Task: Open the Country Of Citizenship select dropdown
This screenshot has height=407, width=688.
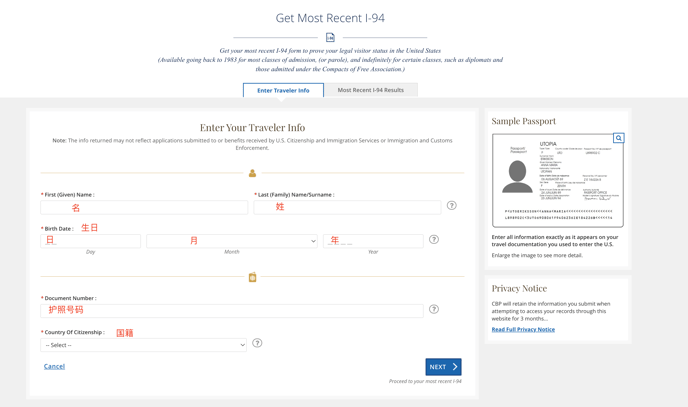Action: (x=143, y=345)
